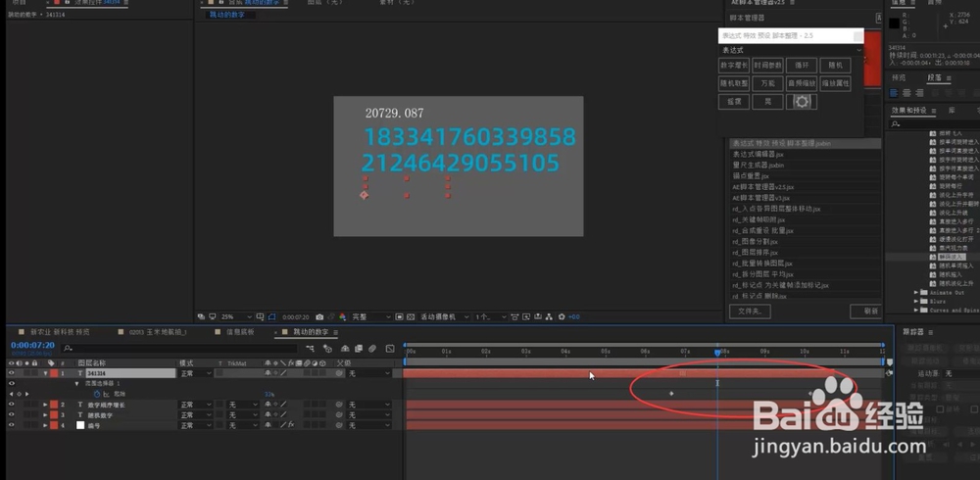Image resolution: width=980 pixels, height=480 pixels.
Task: Click the snapshot camera icon in viewer toolbar
Action: 320,316
